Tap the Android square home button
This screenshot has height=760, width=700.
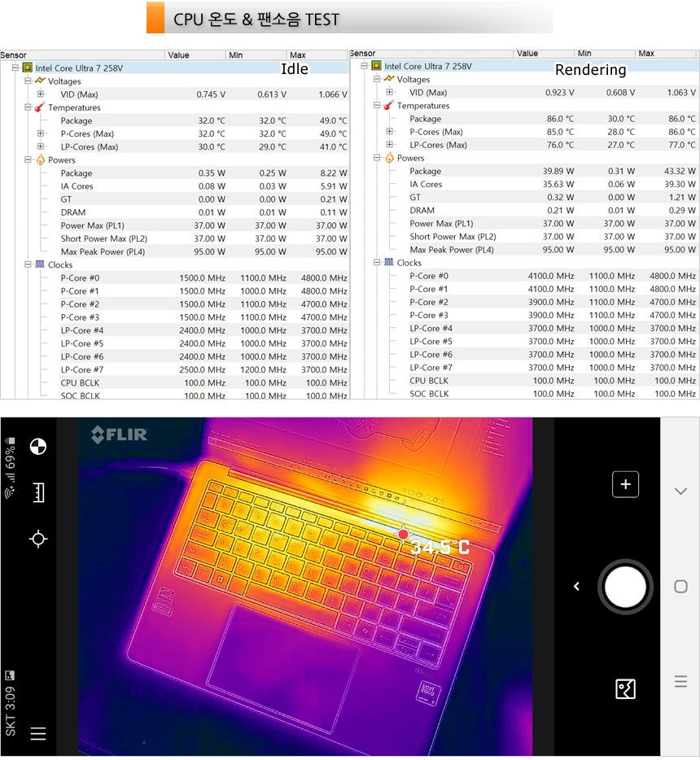coord(680,586)
